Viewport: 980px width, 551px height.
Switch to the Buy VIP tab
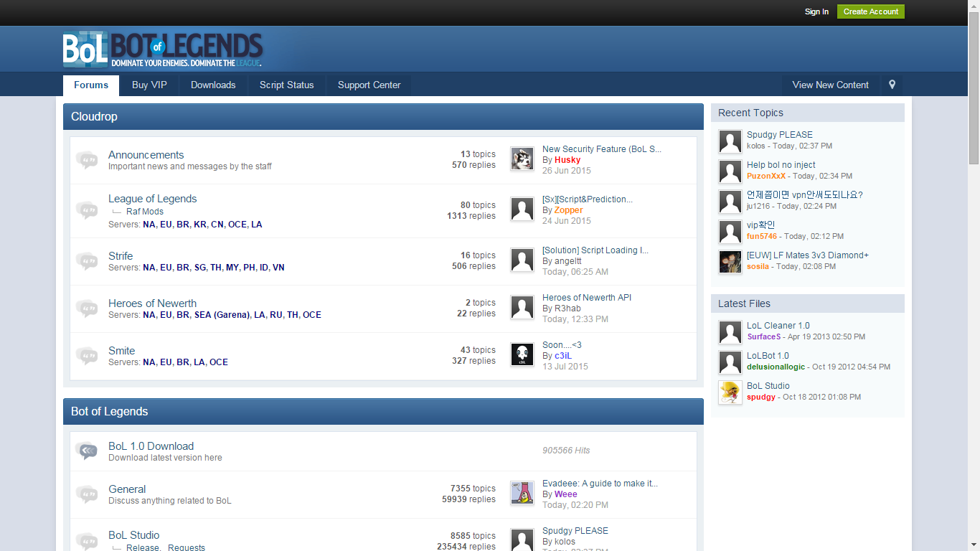tap(149, 85)
